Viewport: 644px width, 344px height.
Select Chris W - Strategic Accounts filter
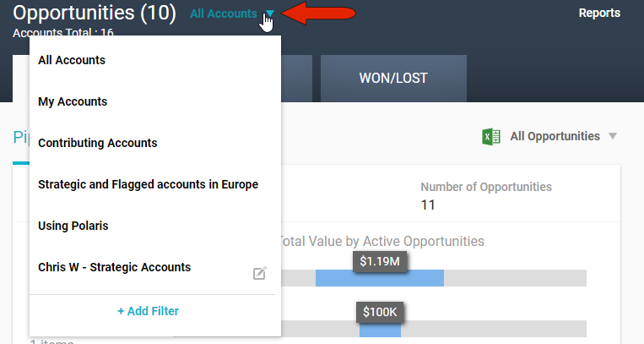point(114,267)
